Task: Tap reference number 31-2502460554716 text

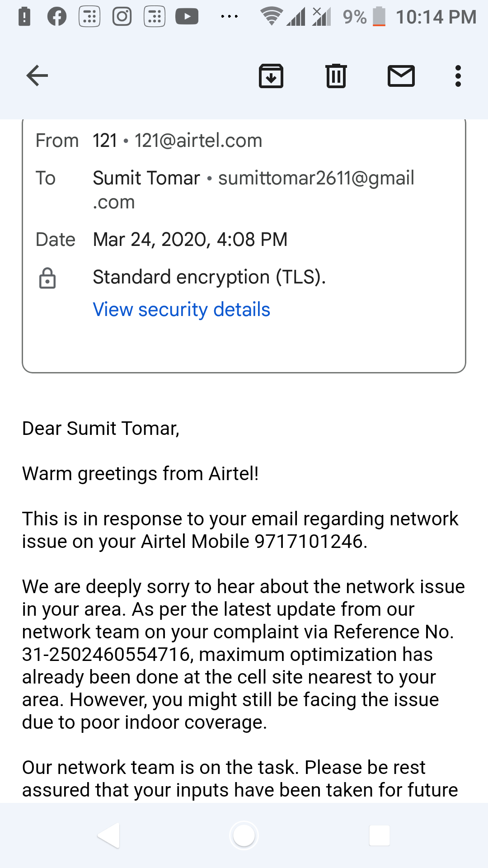Action: [x=106, y=655]
